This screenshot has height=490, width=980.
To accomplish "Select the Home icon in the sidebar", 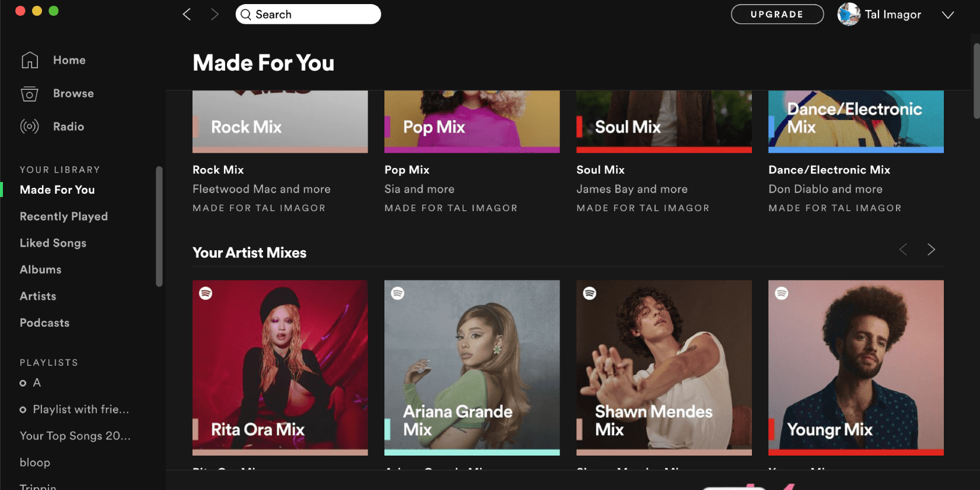I will coord(29,60).
